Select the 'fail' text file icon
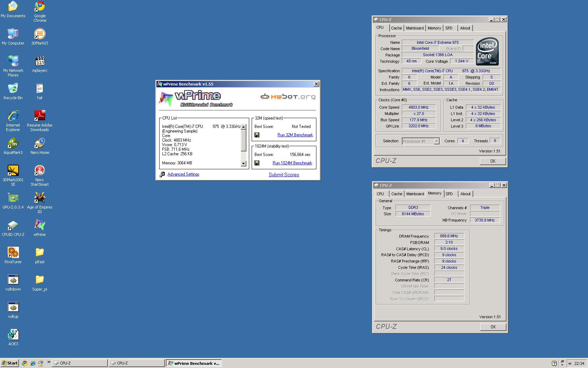Image resolution: width=588 pixels, height=368 pixels. point(40,91)
